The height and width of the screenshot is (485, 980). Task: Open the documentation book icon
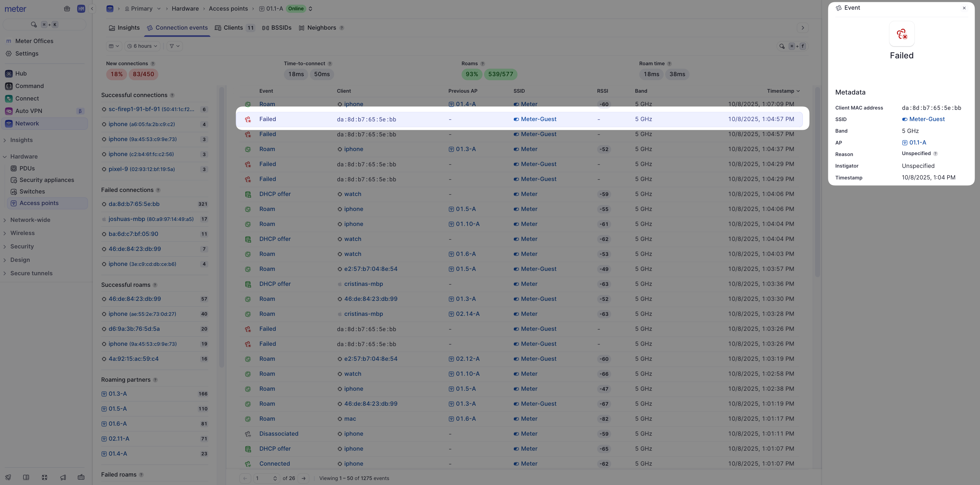pyautogui.click(x=26, y=478)
